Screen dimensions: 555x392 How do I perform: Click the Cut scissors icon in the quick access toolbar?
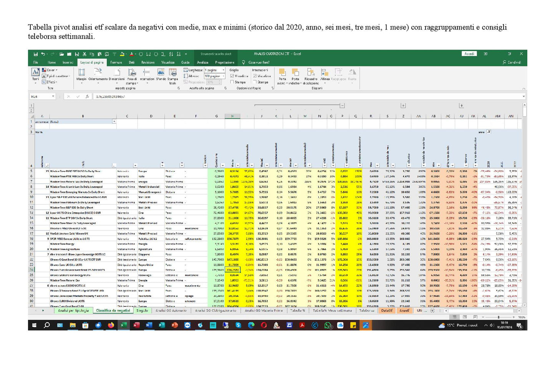pyautogui.click(x=84, y=54)
